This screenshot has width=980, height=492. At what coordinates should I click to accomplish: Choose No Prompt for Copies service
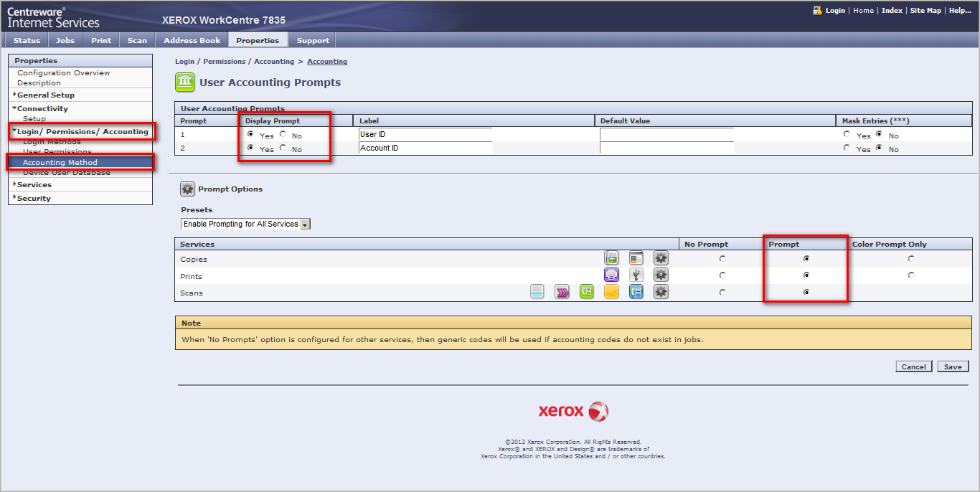click(x=722, y=258)
